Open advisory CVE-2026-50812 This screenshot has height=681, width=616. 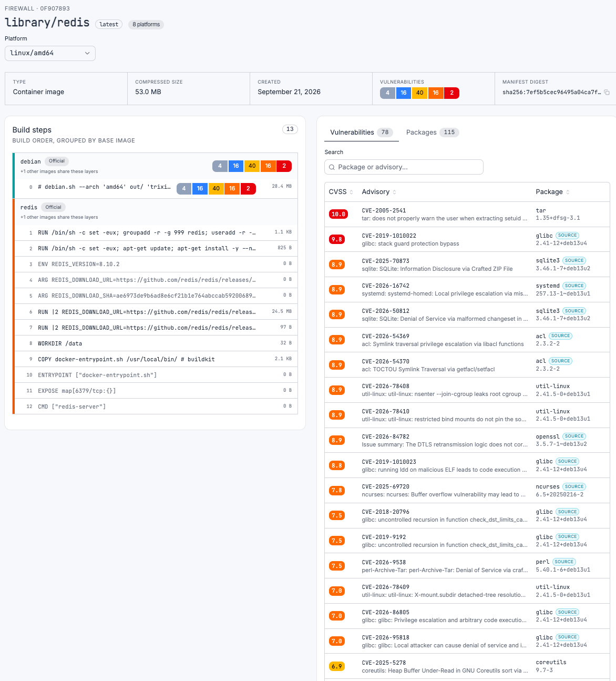[385, 311]
